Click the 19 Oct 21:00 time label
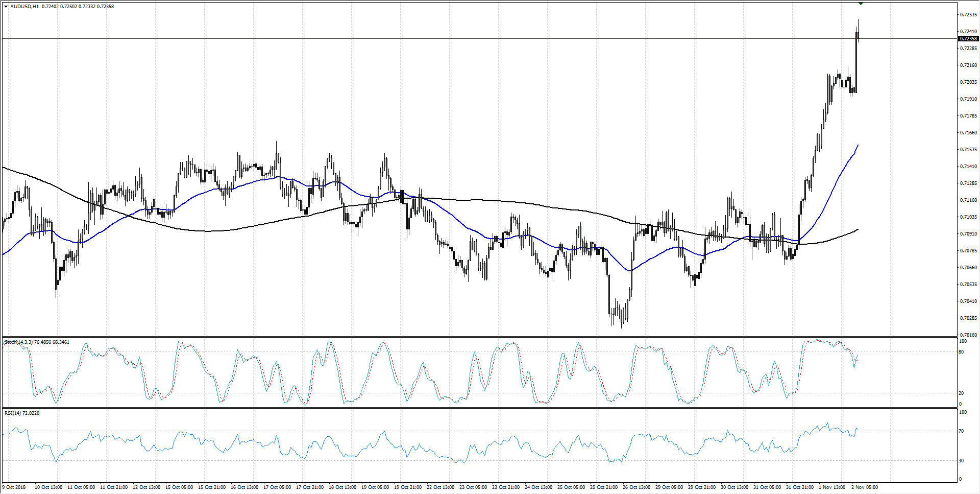 407,487
